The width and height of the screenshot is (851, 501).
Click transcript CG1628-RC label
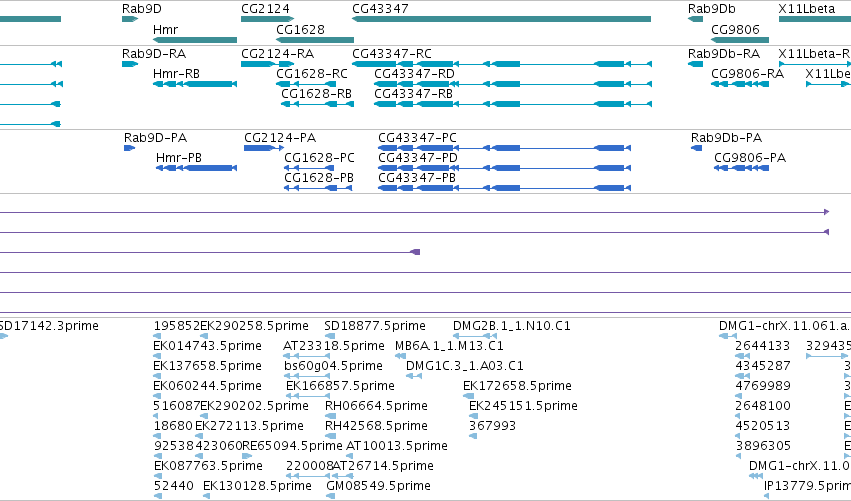[x=312, y=73]
